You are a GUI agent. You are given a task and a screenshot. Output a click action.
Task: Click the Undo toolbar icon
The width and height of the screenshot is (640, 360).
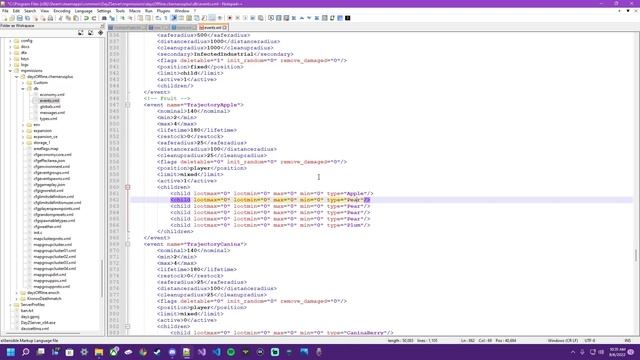[86, 18]
